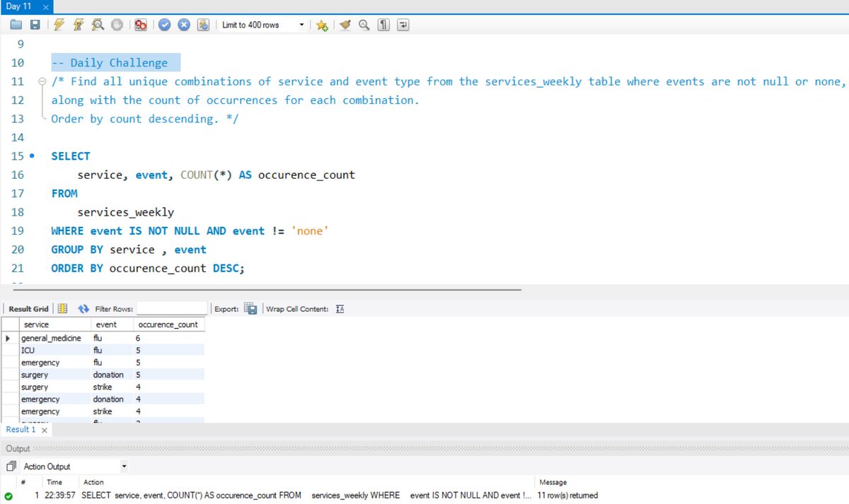Image resolution: width=849 pixels, height=504 pixels.
Task: Sort by the event column header
Action: pos(112,324)
